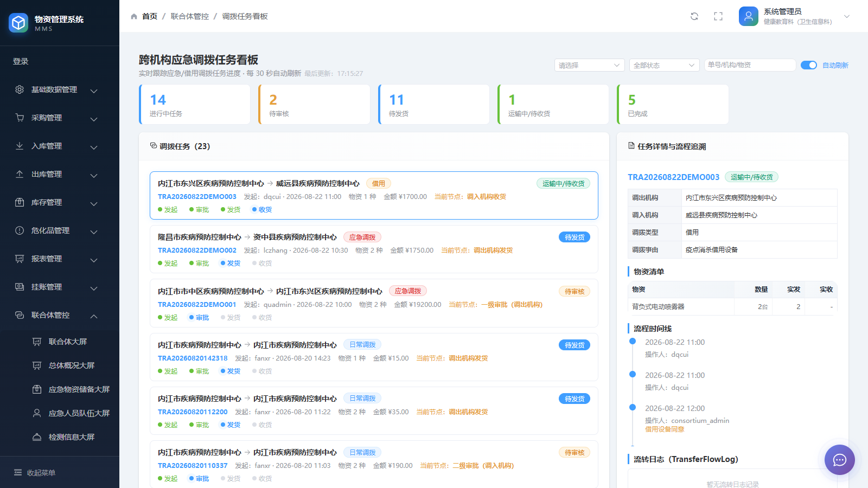This screenshot has height=488, width=868.
Task: Click the 出库管理 upload icon
Action: 20,174
